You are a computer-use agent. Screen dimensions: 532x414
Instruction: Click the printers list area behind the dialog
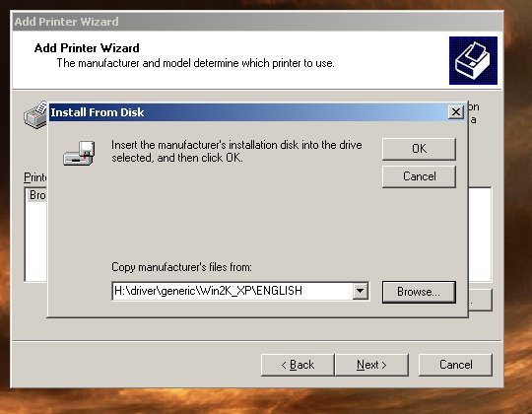[x=480, y=235]
